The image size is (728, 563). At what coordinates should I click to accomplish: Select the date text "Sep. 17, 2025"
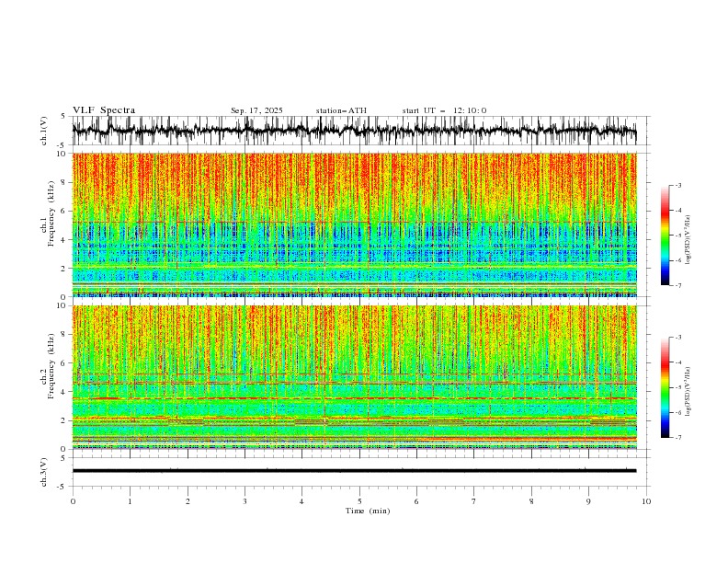(x=256, y=110)
